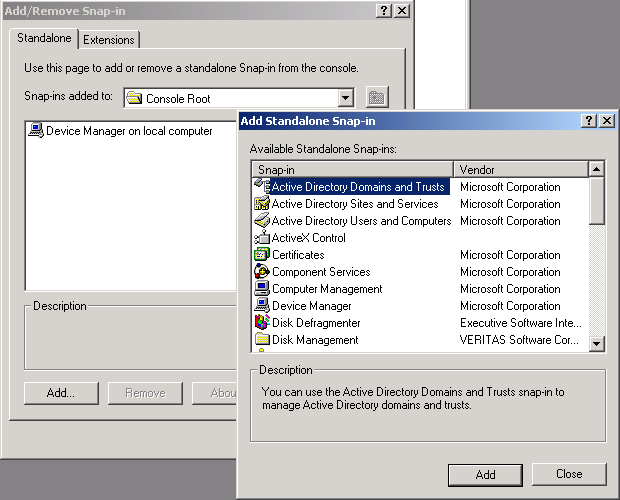The height and width of the screenshot is (500, 620).
Task: Close the Add/Remove Snap-in window
Action: (402, 11)
